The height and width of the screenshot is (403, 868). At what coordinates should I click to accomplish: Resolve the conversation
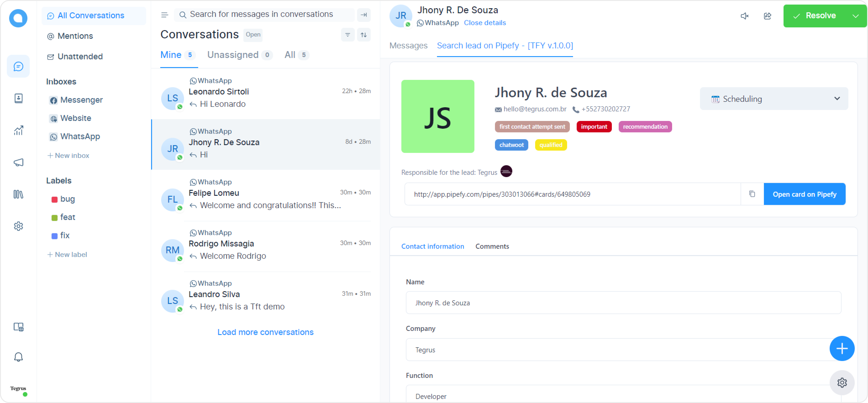coord(814,16)
